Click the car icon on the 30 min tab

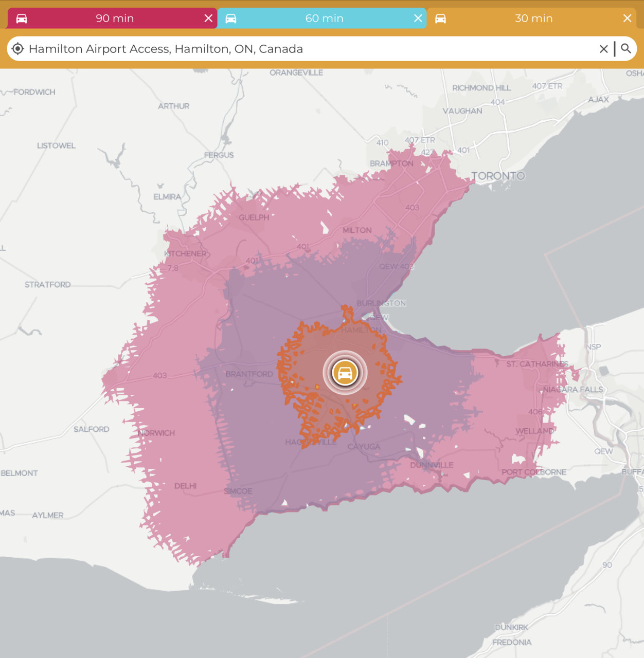pyautogui.click(x=440, y=19)
